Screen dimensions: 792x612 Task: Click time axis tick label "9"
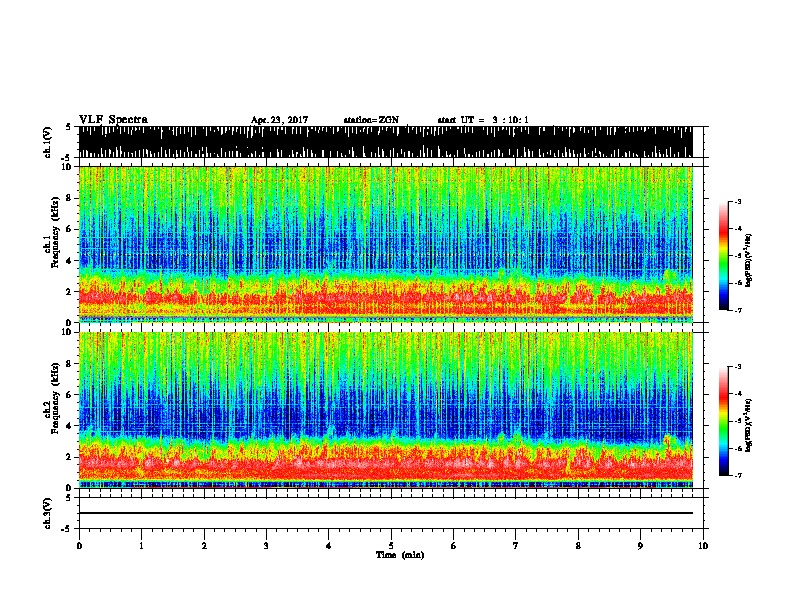coord(640,546)
